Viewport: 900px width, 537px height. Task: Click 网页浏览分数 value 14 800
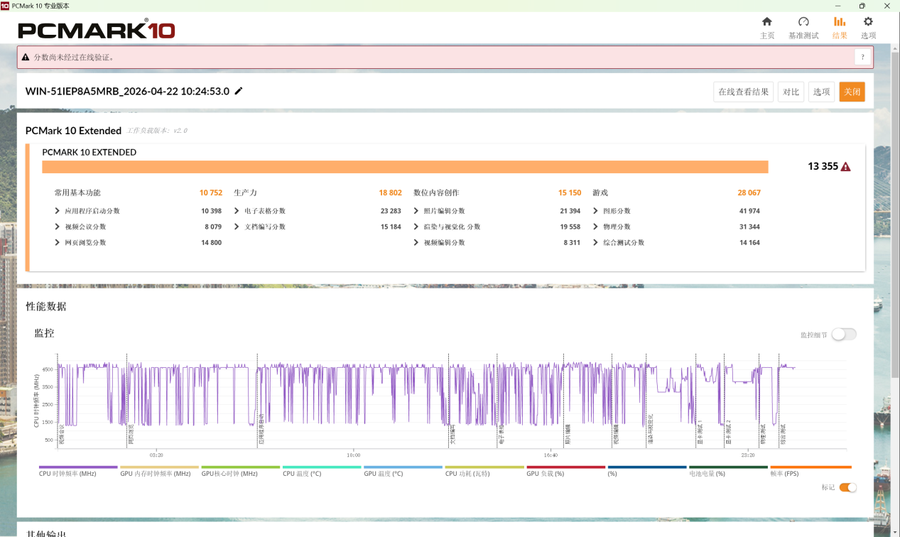pyautogui.click(x=211, y=243)
